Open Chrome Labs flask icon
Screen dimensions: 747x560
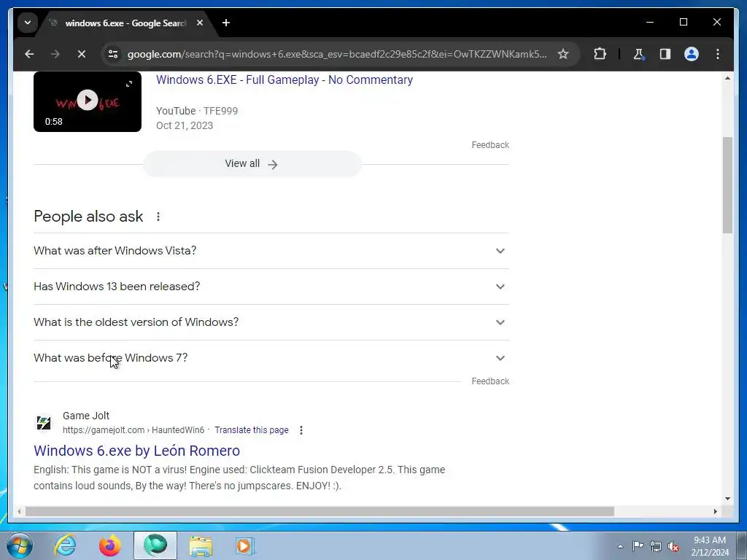tap(639, 54)
